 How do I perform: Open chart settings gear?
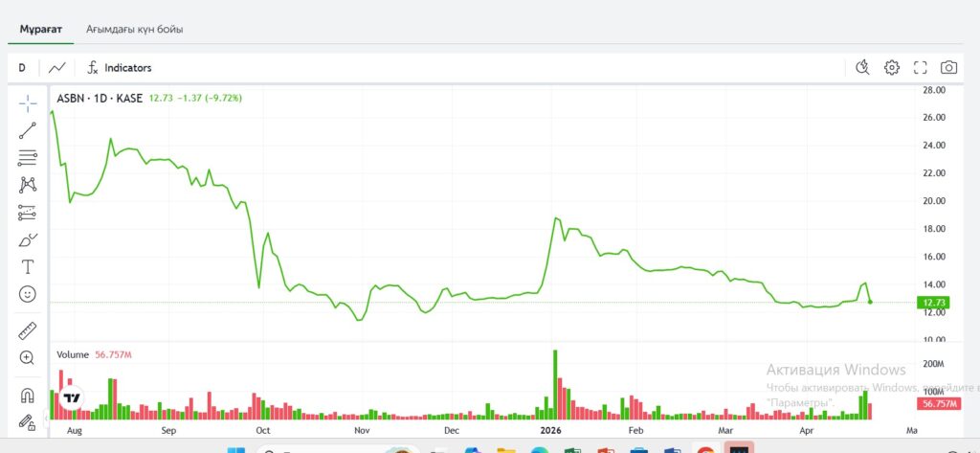pyautogui.click(x=892, y=67)
